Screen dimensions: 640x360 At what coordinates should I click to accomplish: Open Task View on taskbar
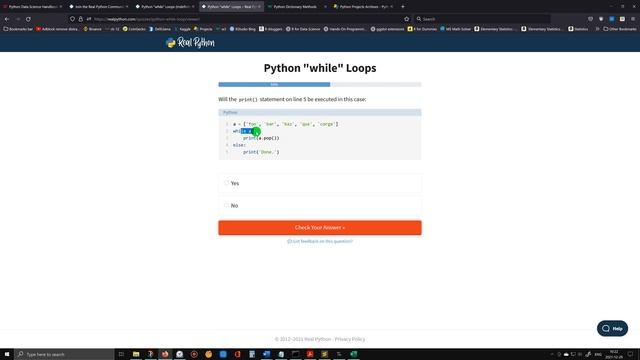point(121,354)
